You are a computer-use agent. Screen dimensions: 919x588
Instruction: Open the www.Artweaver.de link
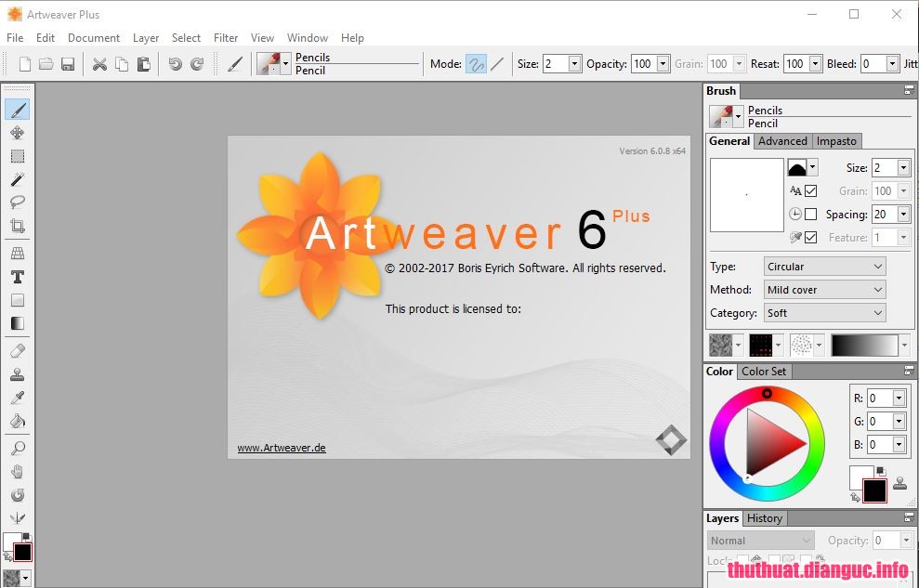click(282, 448)
